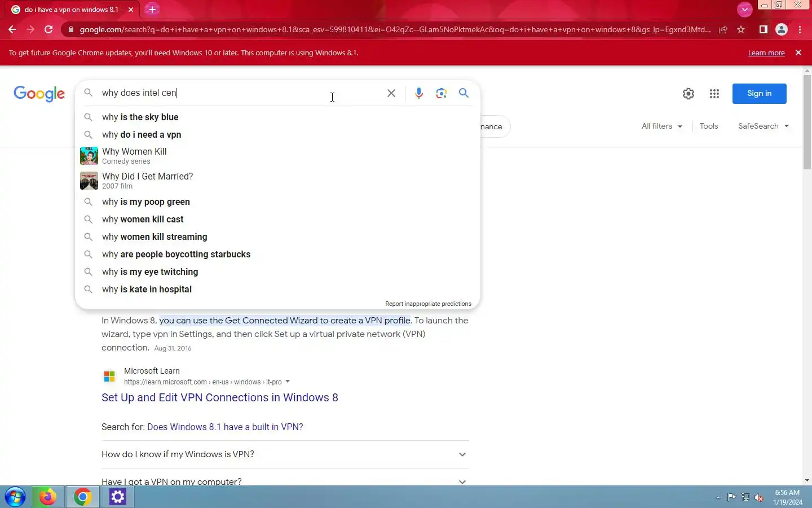Select suggestion 'why do i need a vpn'

(277, 135)
